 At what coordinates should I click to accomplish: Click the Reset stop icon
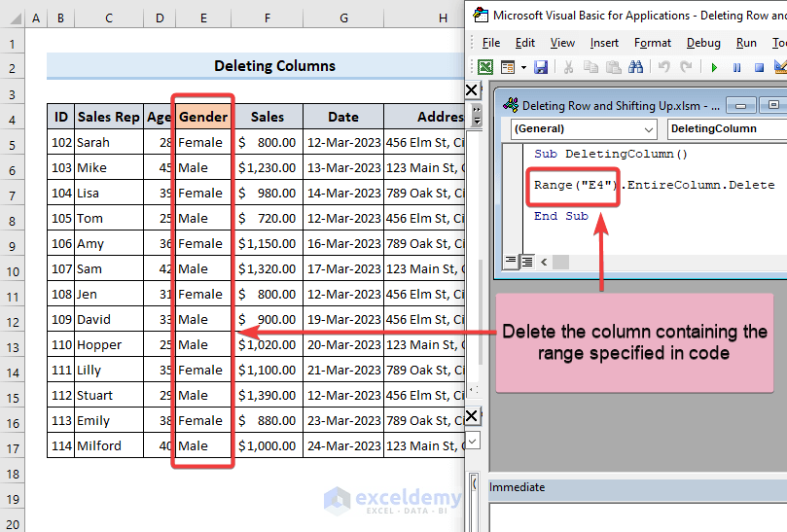759,67
